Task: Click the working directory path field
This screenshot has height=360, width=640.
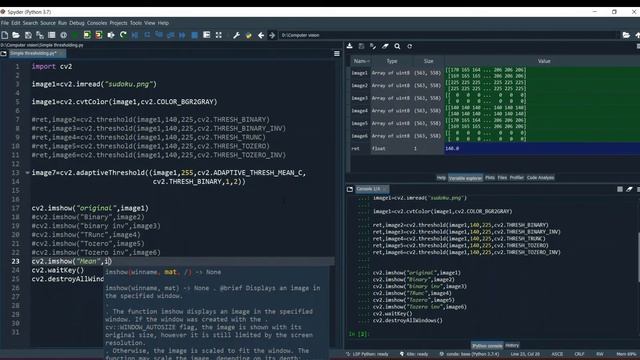Action: pos(449,36)
